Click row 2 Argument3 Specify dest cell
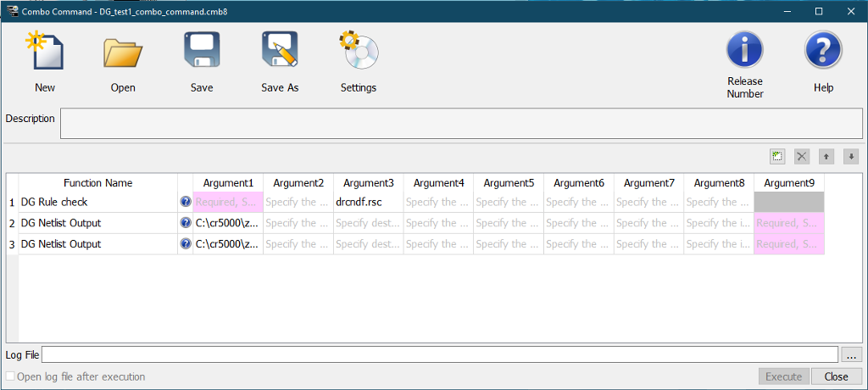The height and width of the screenshot is (390, 868). coord(368,223)
